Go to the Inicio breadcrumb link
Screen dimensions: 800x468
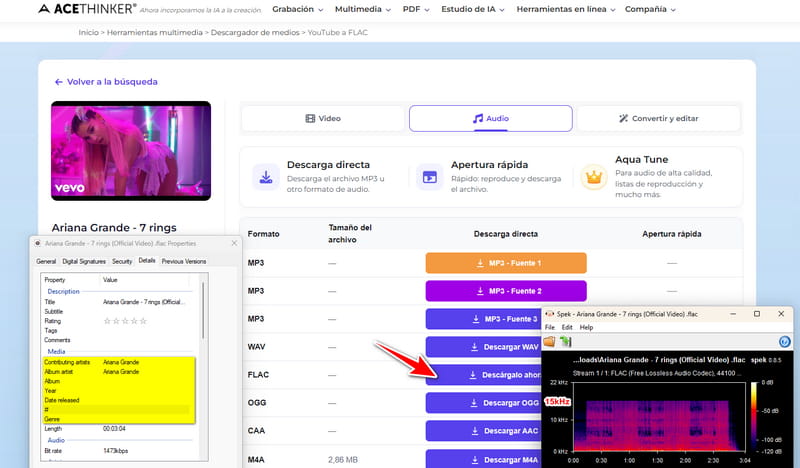pos(88,32)
